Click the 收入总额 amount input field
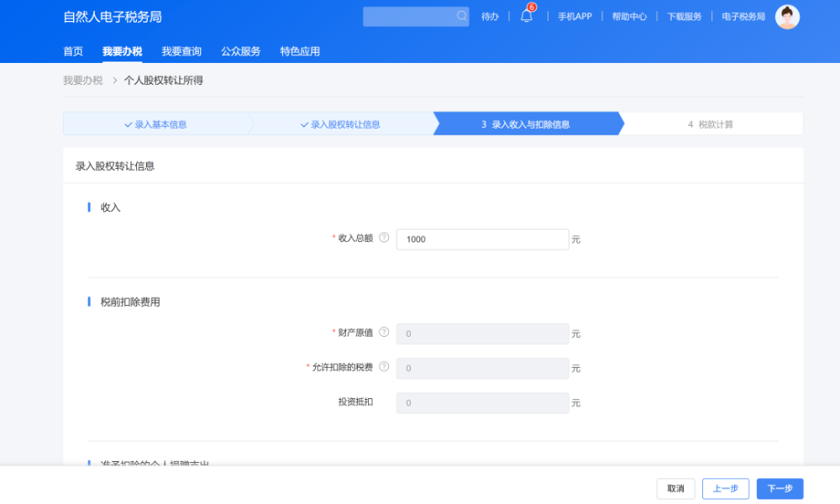 pyautogui.click(x=482, y=239)
